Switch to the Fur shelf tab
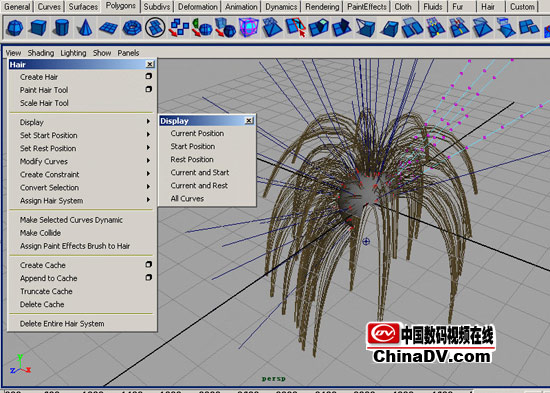Viewport: 550px width, 393px height. click(458, 7)
